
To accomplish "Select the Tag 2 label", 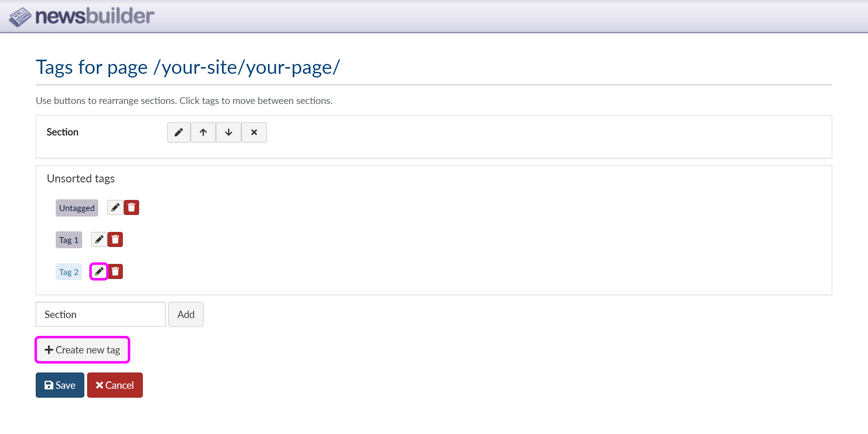I will click(69, 272).
